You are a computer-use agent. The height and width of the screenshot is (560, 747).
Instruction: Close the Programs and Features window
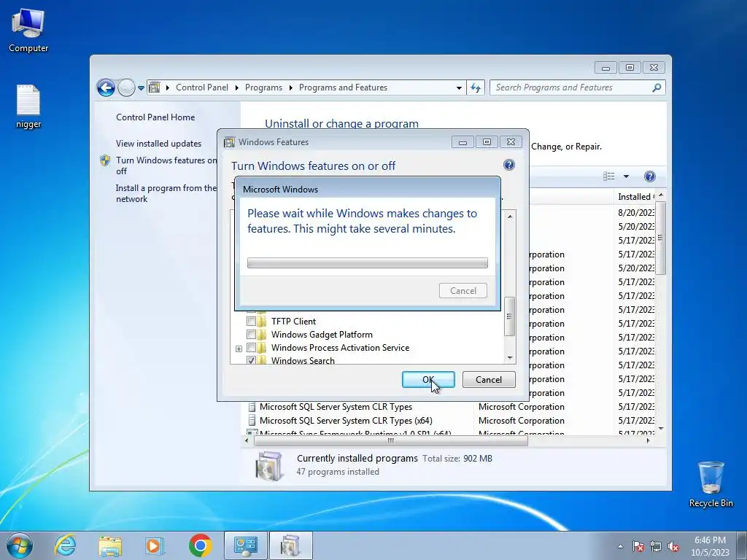pos(654,68)
